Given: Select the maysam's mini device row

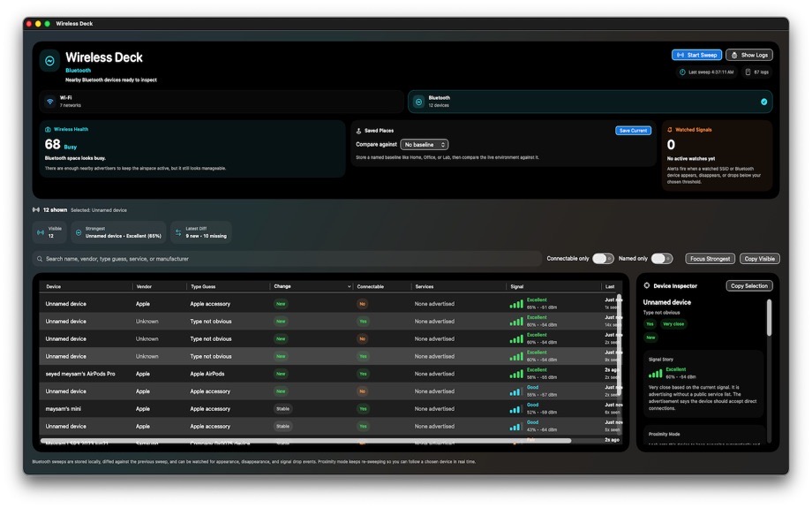Looking at the screenshot, I should pyautogui.click(x=330, y=409).
